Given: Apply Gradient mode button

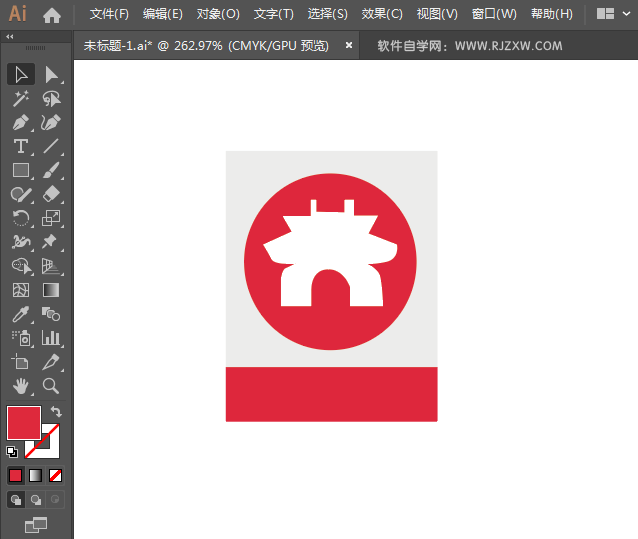Looking at the screenshot, I should pyautogui.click(x=35, y=476).
